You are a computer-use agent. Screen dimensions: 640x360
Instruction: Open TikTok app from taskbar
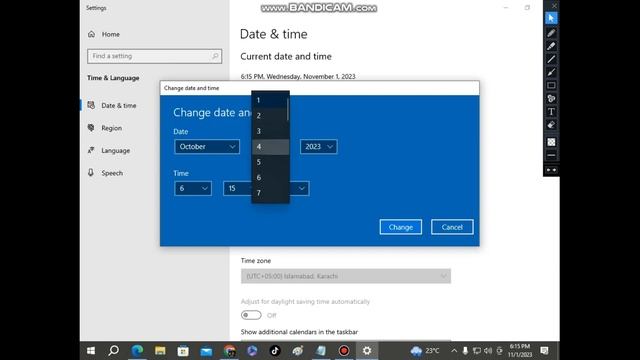click(x=275, y=351)
